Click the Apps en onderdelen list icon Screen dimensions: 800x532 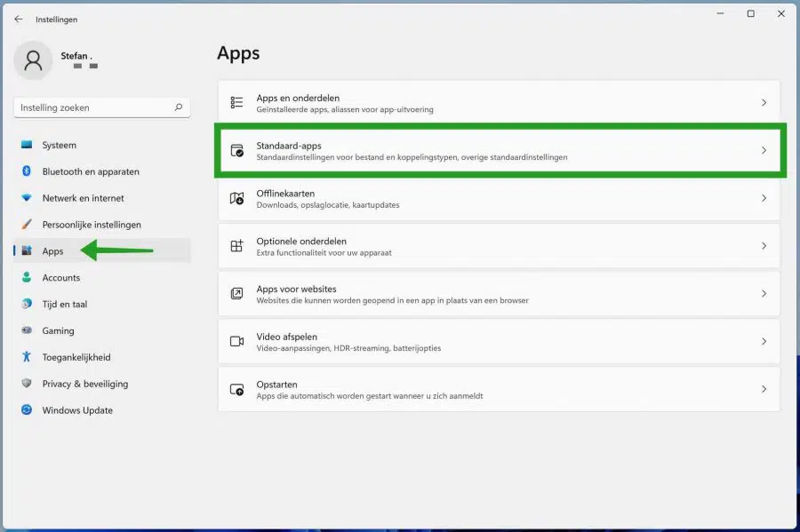point(236,102)
